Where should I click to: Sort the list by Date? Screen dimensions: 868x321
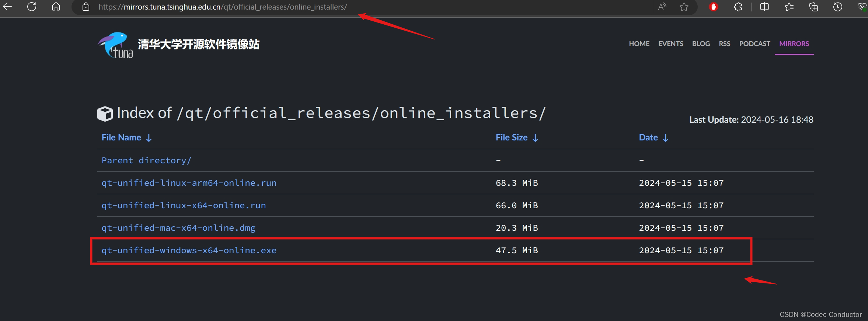pos(653,137)
